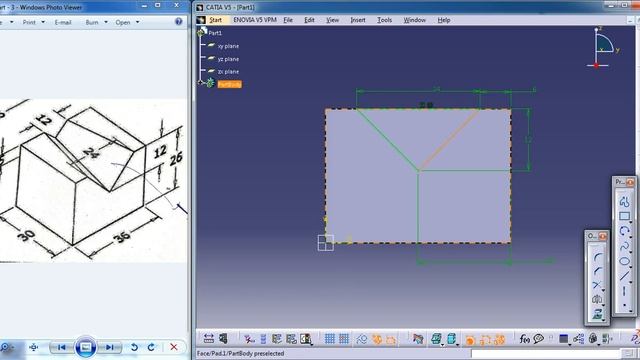The height and width of the screenshot is (360, 640).
Task: Click the padlock icon in bottom toolbar
Action: tap(593, 339)
